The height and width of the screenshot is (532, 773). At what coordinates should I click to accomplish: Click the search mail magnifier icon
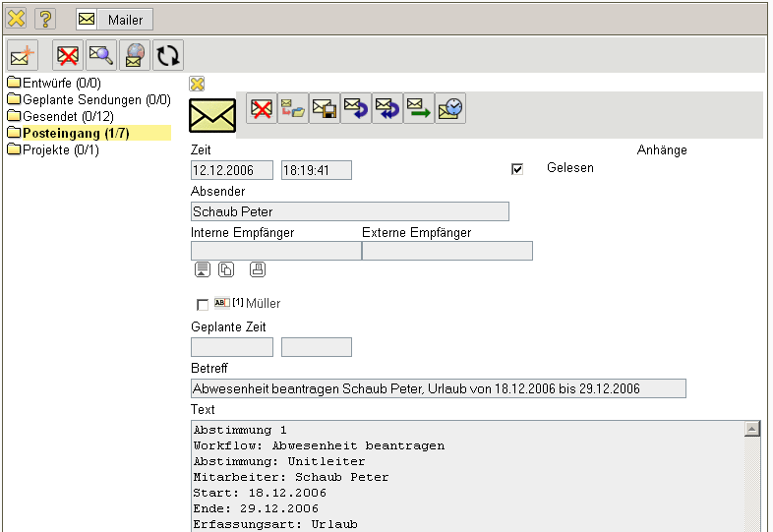coord(100,56)
